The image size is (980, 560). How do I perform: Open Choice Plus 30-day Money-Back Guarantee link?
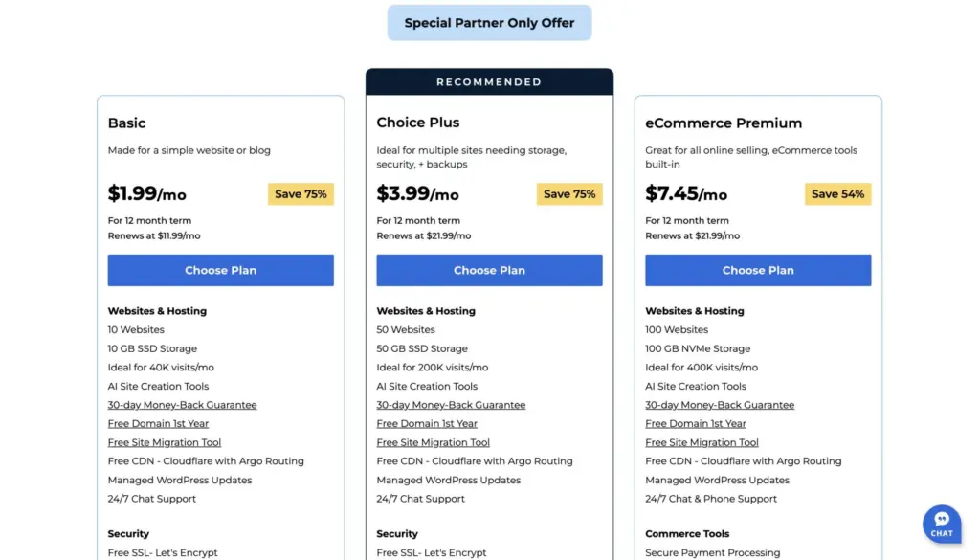click(451, 405)
